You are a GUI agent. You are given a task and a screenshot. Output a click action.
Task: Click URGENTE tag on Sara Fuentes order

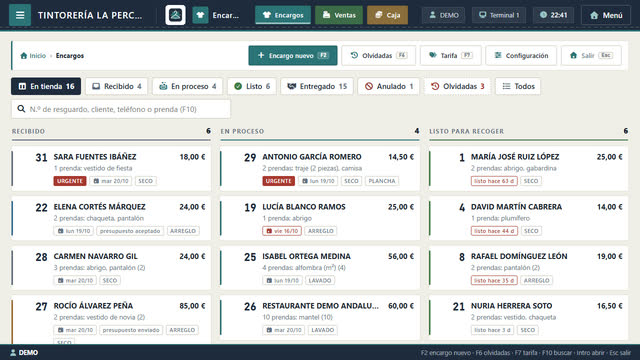click(x=70, y=181)
